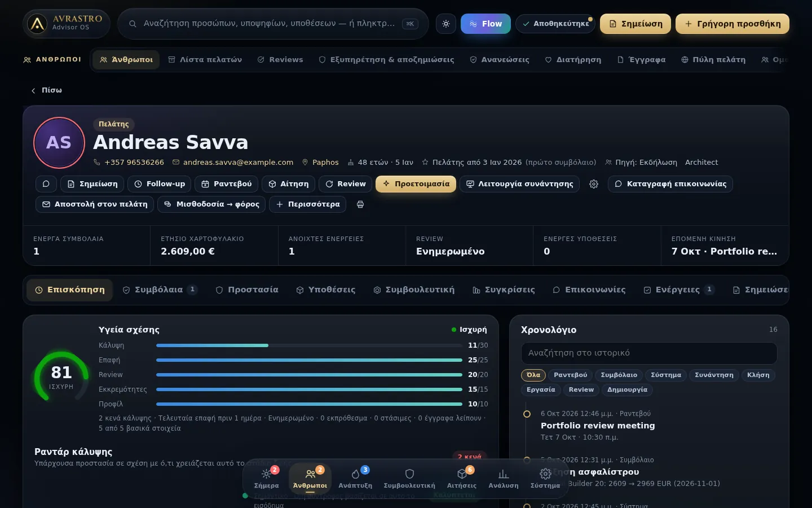Open Ανανεώσεις in top navigation
The image size is (812, 508).
[500, 60]
